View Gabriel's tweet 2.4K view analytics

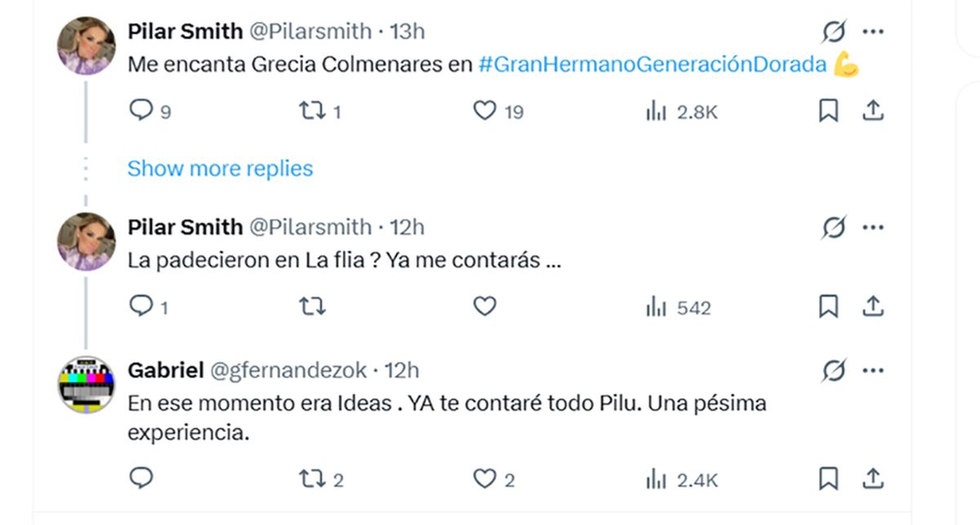(x=681, y=480)
